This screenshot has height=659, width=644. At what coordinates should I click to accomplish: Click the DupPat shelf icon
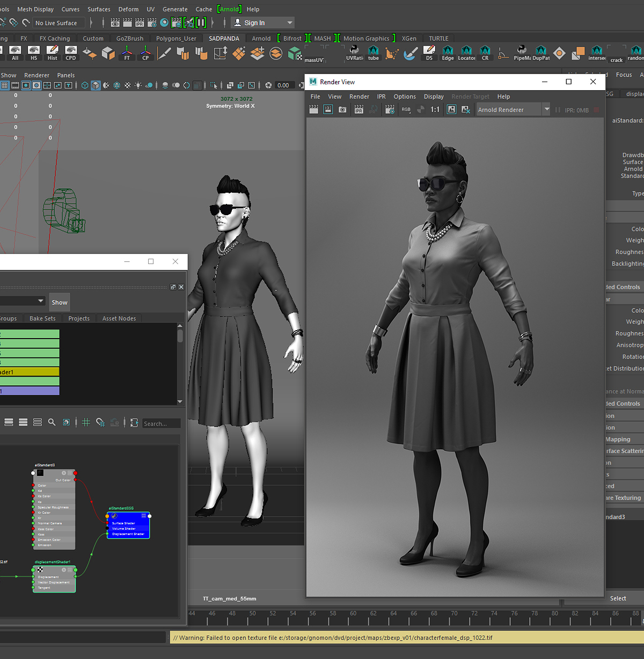(x=541, y=53)
